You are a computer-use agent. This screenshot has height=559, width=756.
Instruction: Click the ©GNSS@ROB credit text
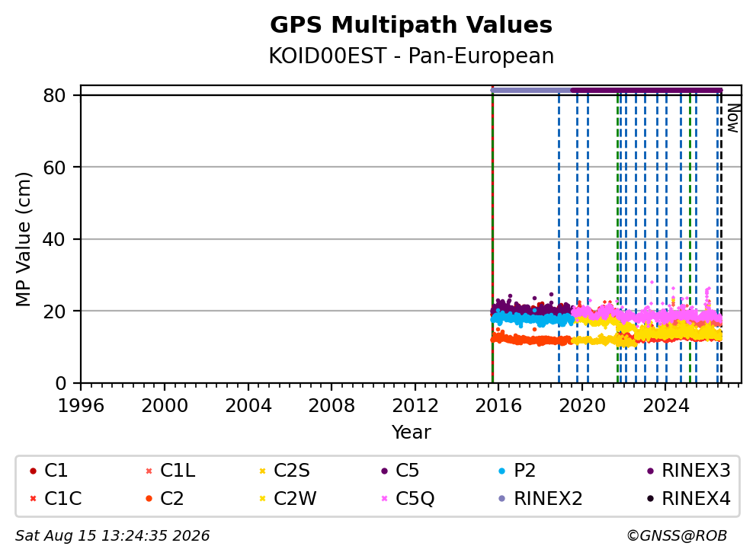[x=677, y=536]
